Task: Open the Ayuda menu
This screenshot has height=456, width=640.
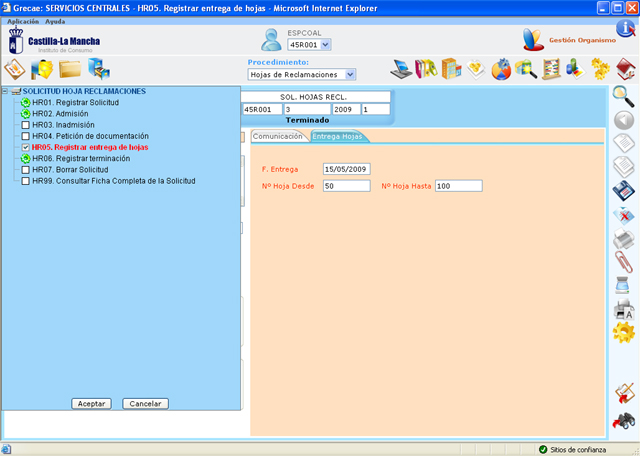Action: [x=55, y=21]
